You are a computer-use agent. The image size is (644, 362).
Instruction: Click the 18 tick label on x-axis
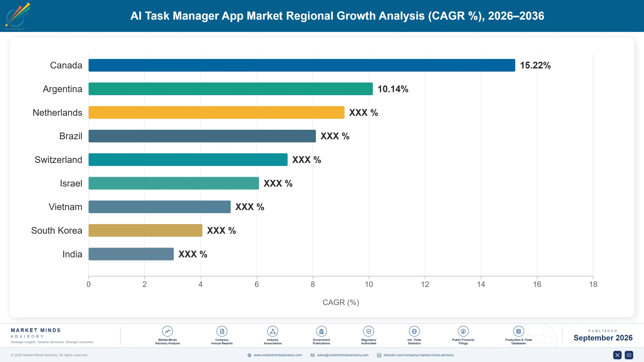[593, 284]
